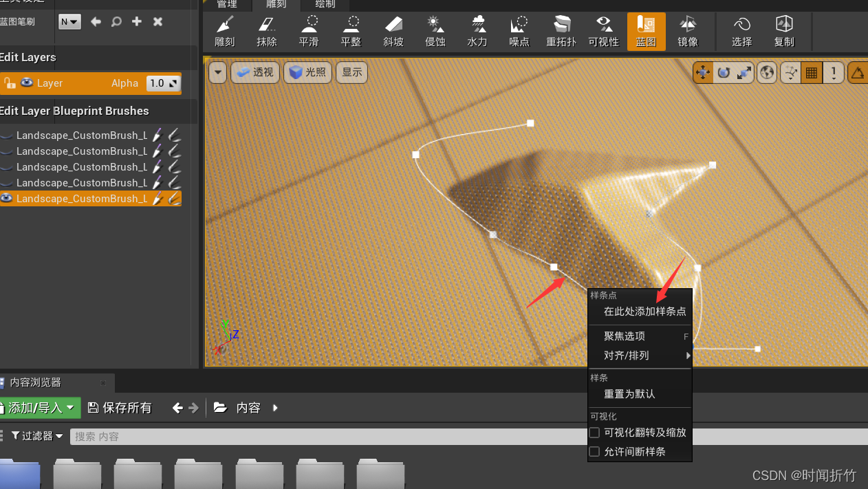Open the 蓝图笔刷 N dropdown

click(x=69, y=22)
